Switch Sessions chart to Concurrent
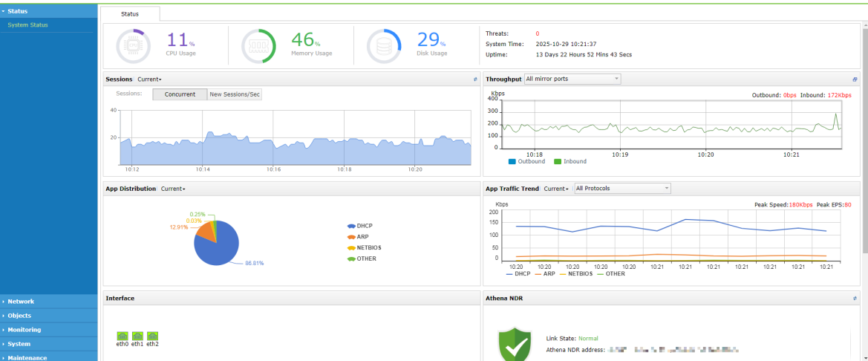 pos(180,94)
